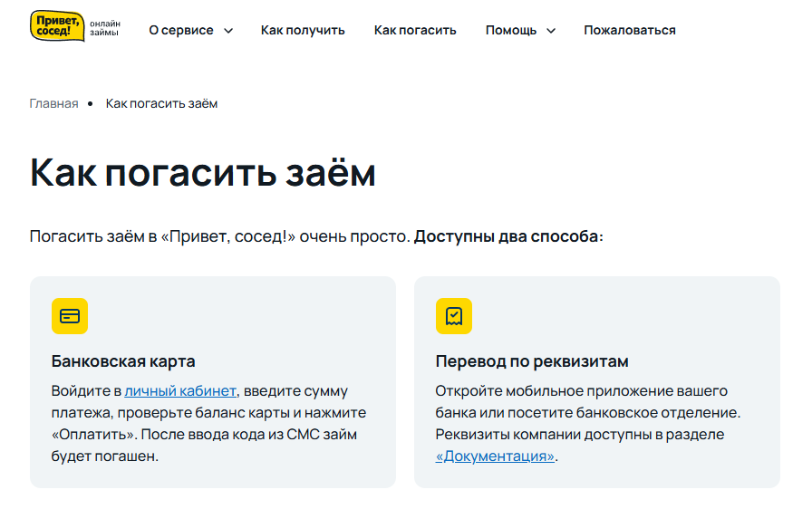Click the «Как погасить заём» breadcrumb

coord(161,103)
